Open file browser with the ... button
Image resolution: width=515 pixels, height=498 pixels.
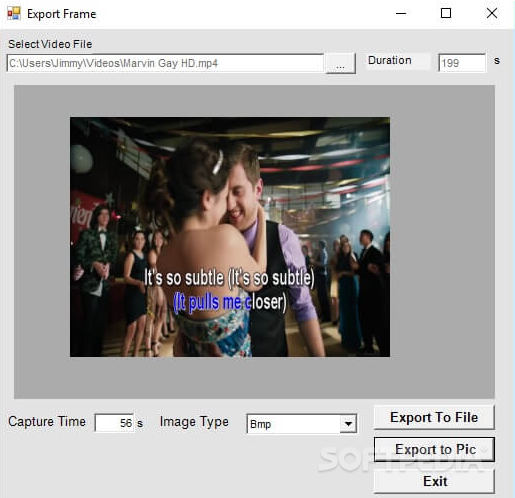tap(340, 63)
